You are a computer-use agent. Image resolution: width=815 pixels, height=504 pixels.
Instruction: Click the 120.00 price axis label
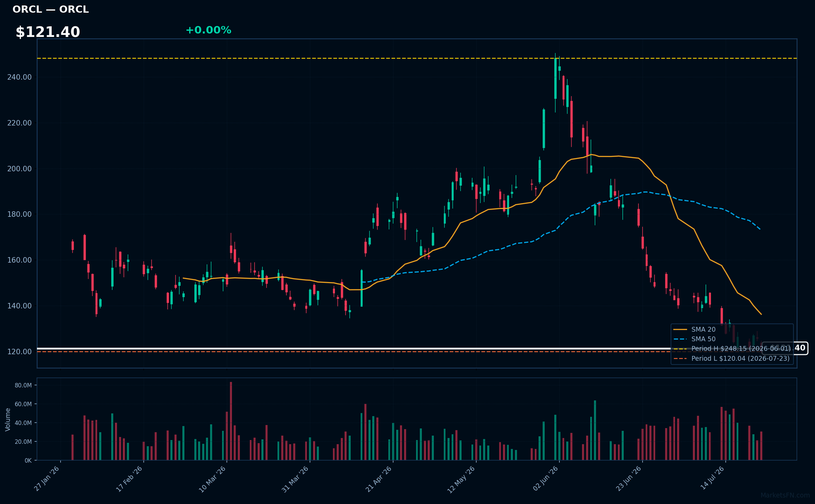tap(20, 352)
